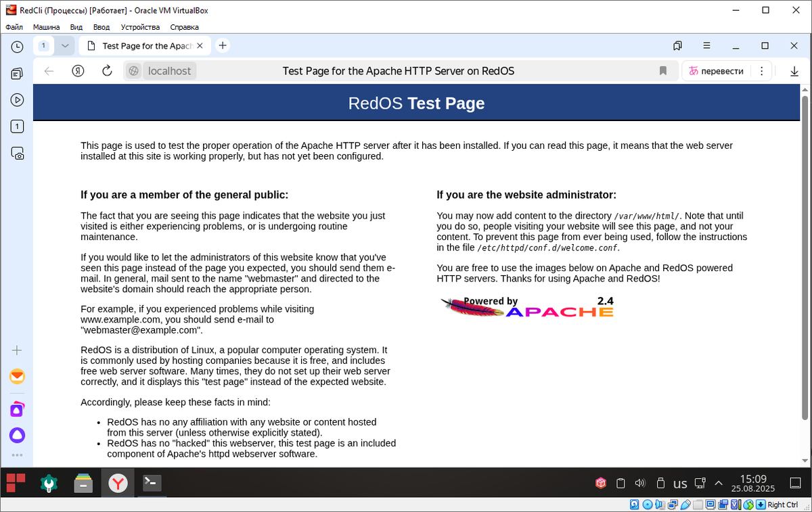The image size is (812, 512).
Task: Open the terminal taskbar icon
Action: [x=152, y=483]
